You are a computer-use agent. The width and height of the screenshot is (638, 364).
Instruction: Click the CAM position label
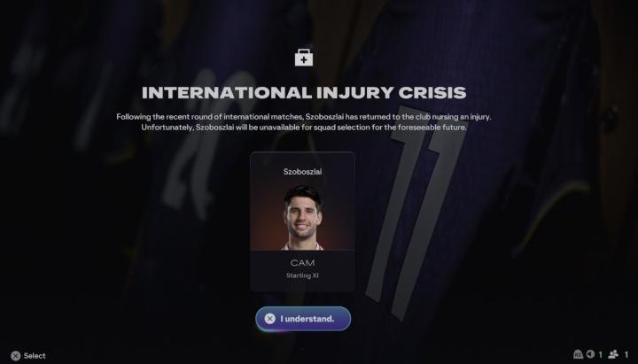pyautogui.click(x=302, y=263)
